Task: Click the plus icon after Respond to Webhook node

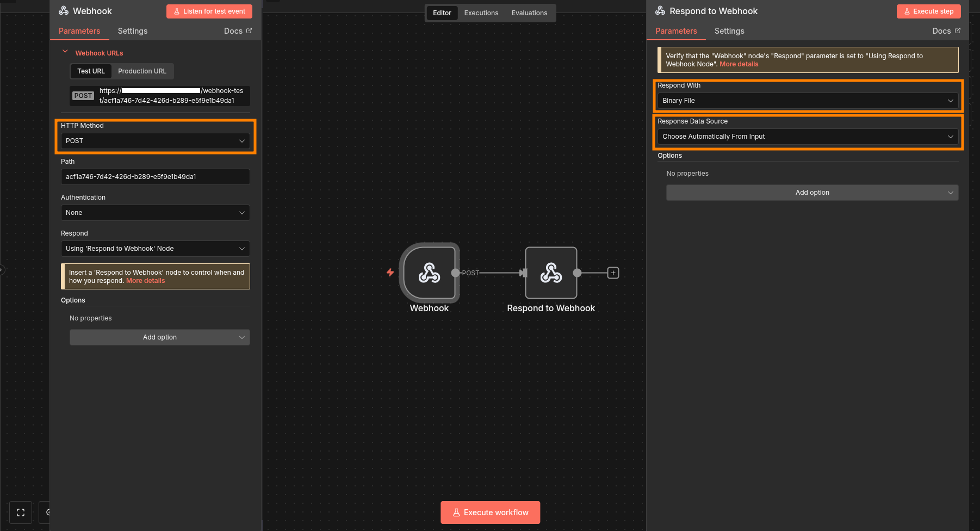Action: (x=613, y=273)
